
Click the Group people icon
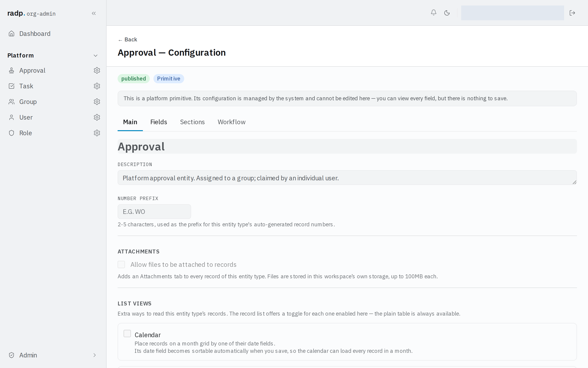[x=11, y=101]
